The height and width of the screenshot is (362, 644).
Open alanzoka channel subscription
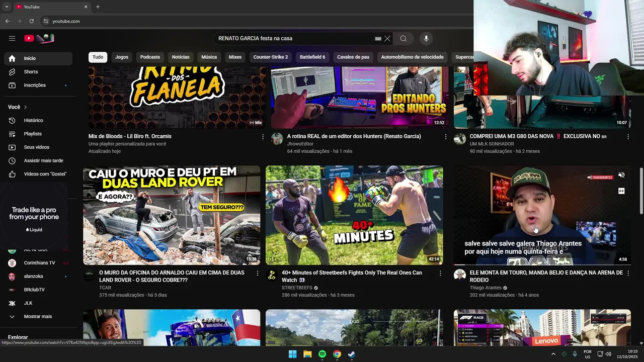[x=38, y=276]
